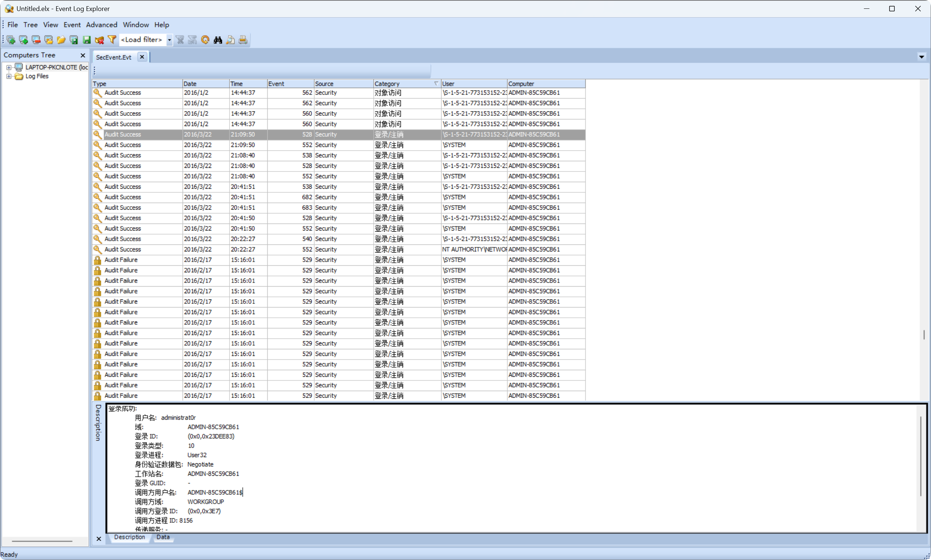Close the SecEvent.Evt tab
931x560 pixels.
(142, 57)
